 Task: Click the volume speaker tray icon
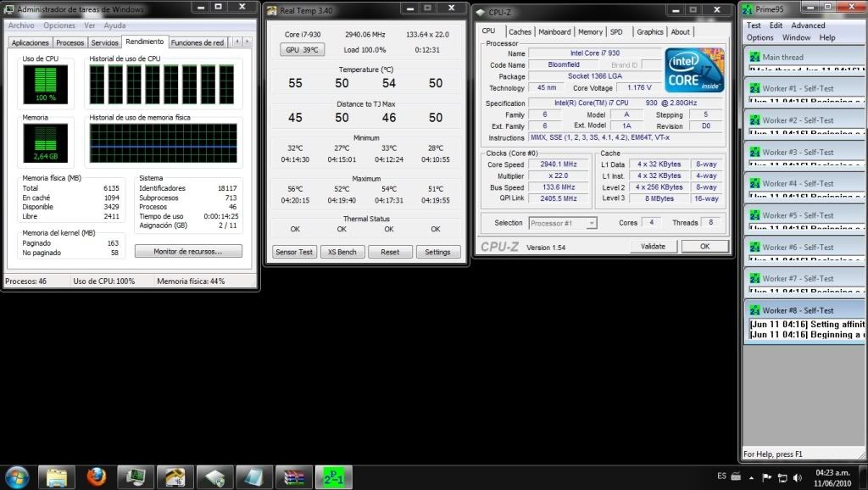[797, 478]
